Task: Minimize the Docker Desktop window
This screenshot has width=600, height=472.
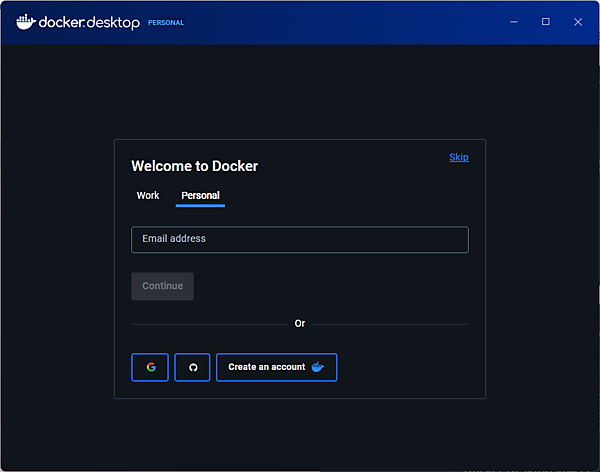Action: pyautogui.click(x=513, y=22)
